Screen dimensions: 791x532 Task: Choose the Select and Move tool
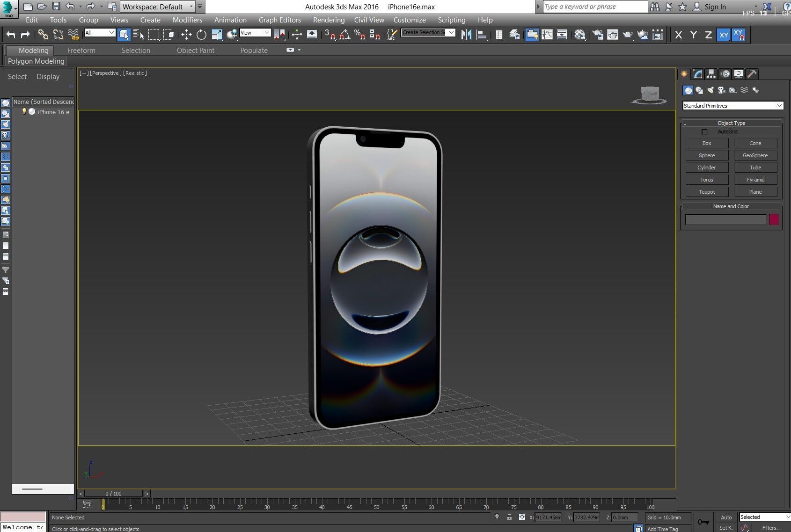186,34
